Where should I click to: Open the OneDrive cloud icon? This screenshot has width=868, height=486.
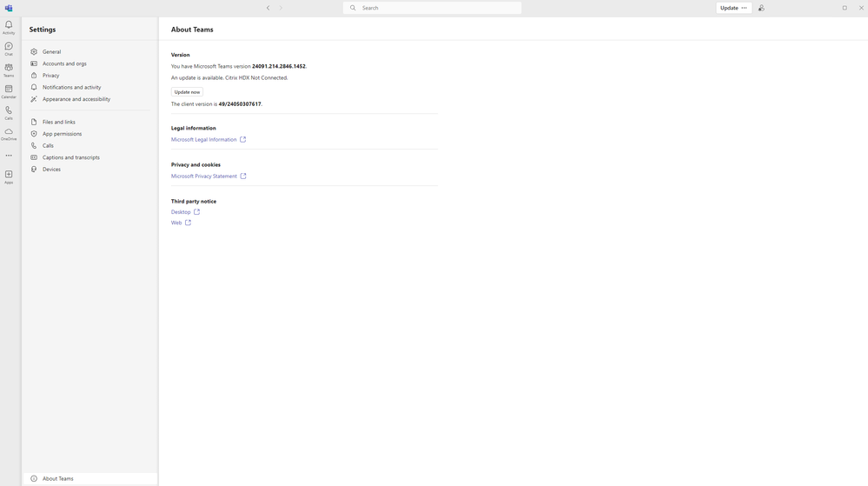9,134
